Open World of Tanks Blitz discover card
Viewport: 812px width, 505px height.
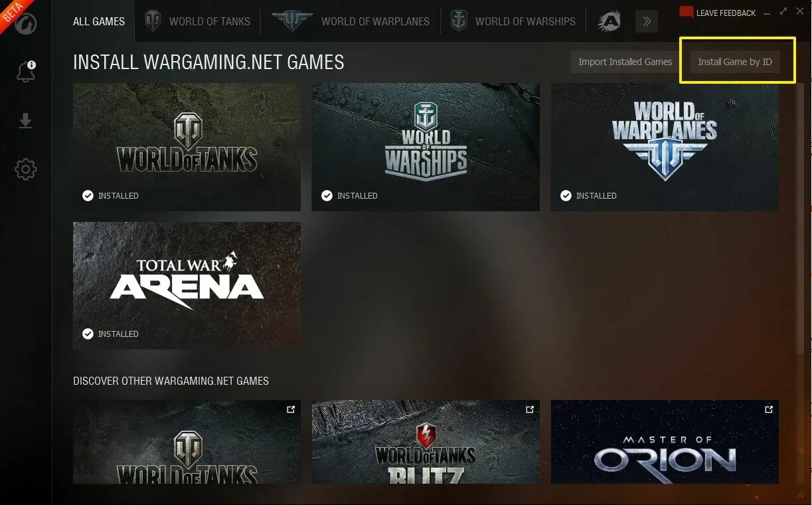[x=426, y=442]
